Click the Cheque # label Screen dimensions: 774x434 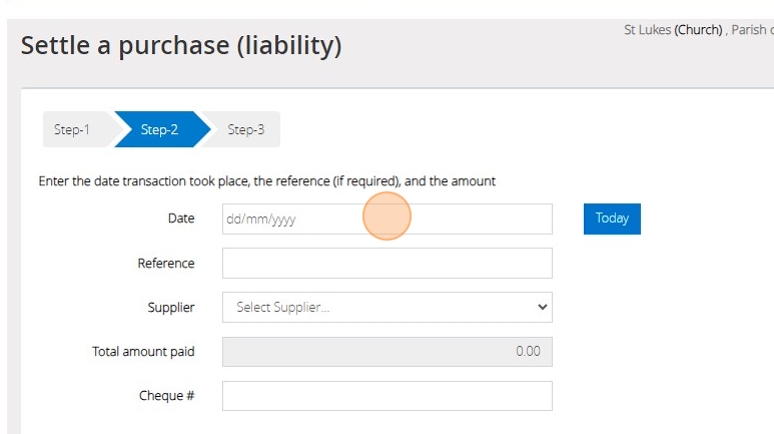(x=167, y=395)
